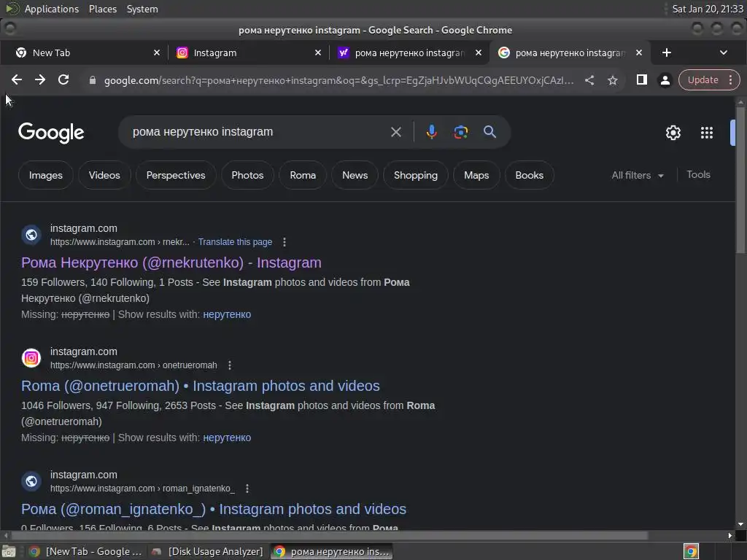
Task: Start voice search with the microphone icon
Action: [x=432, y=132]
